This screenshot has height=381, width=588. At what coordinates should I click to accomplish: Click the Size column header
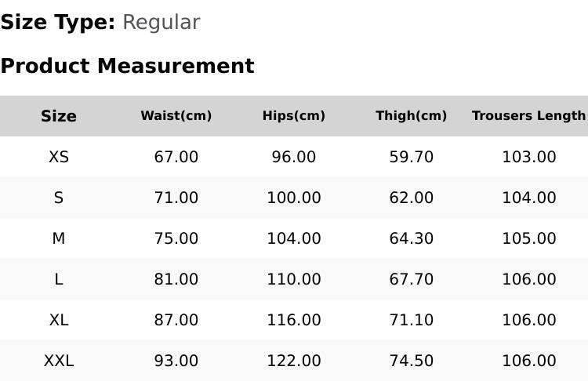coord(59,116)
